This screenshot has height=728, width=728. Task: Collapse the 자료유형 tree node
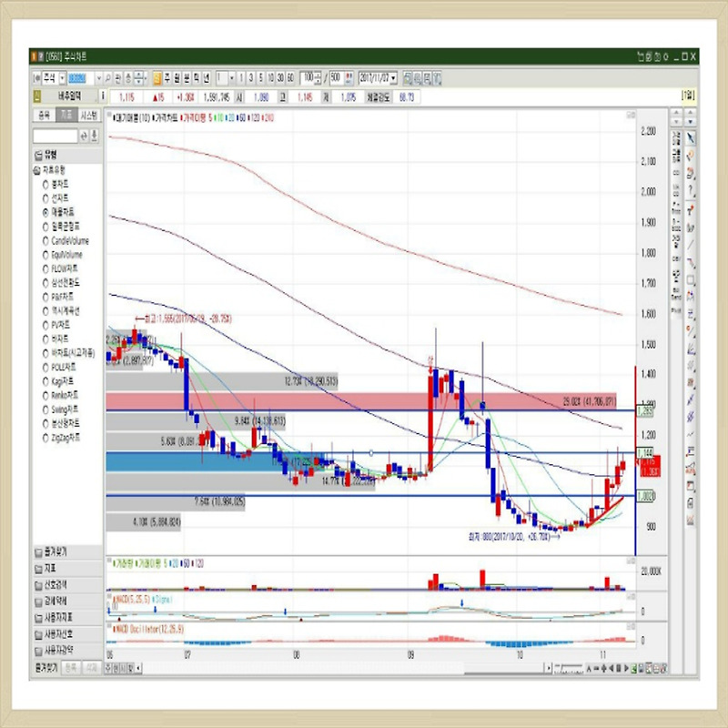(x=36, y=170)
